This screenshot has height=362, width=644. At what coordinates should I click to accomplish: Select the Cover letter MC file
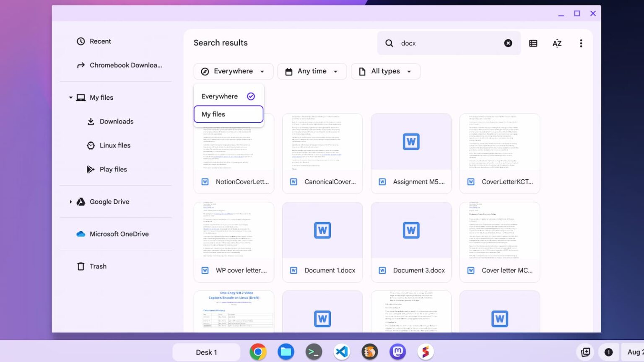[499, 242]
